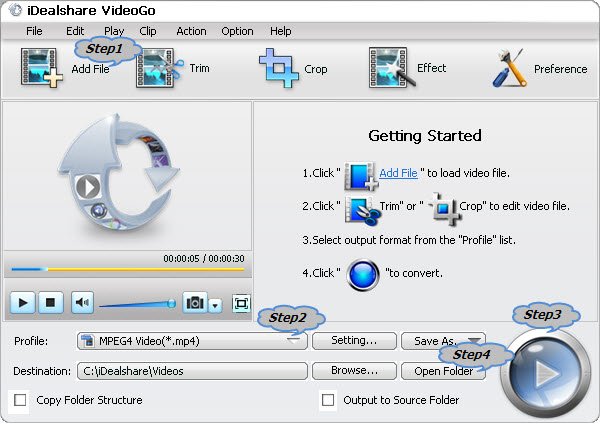This screenshot has height=423, width=600.
Task: Click the iDealshare VideoGo title bar icon
Action: coord(15,10)
